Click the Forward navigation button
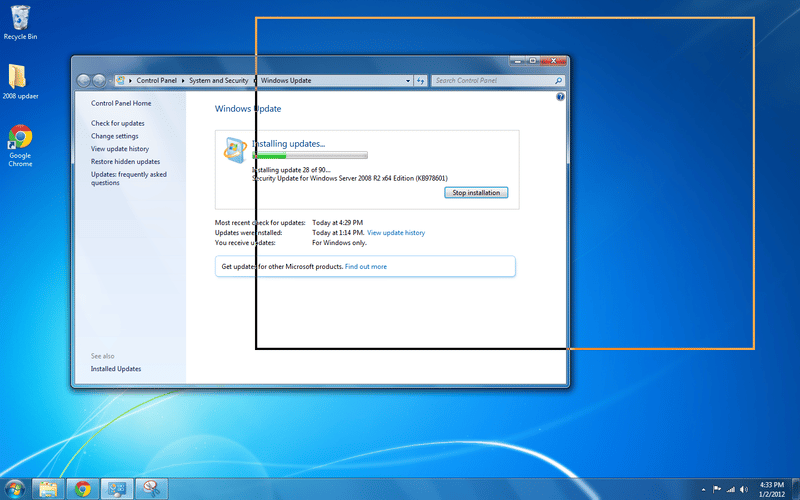Image resolution: width=800 pixels, height=500 pixels. pos(99,81)
